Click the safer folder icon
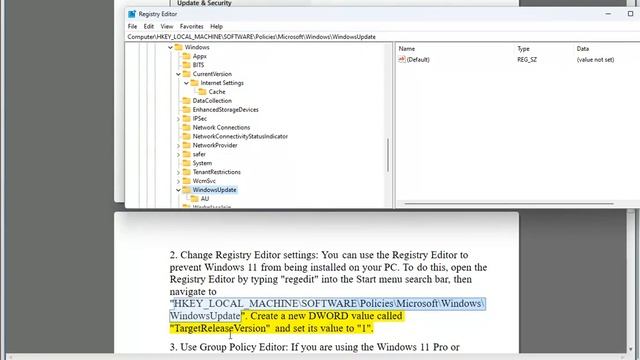Screen dimensions: 640x360 pyautogui.click(x=187, y=154)
